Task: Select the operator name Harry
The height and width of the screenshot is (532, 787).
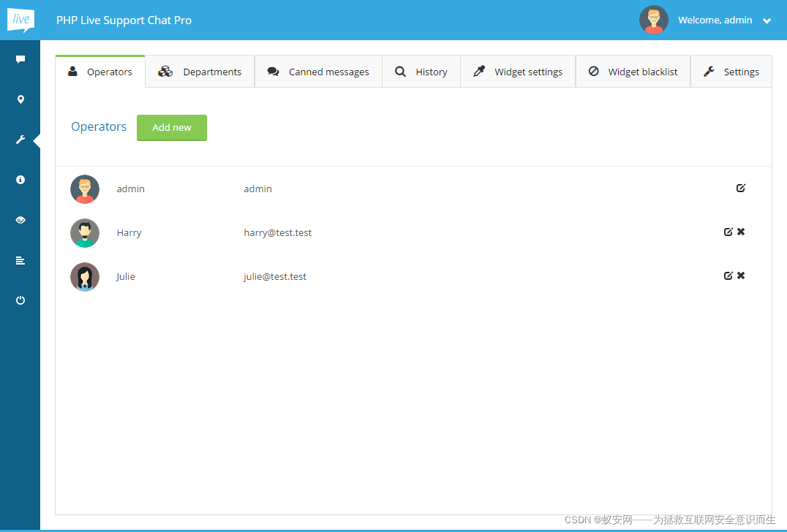Action: point(129,232)
